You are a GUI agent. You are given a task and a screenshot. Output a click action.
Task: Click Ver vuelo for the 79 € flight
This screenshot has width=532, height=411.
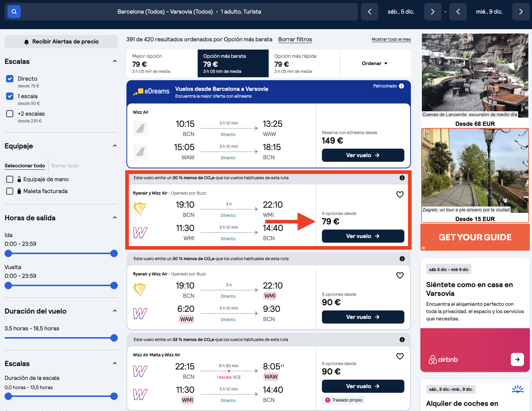363,236
